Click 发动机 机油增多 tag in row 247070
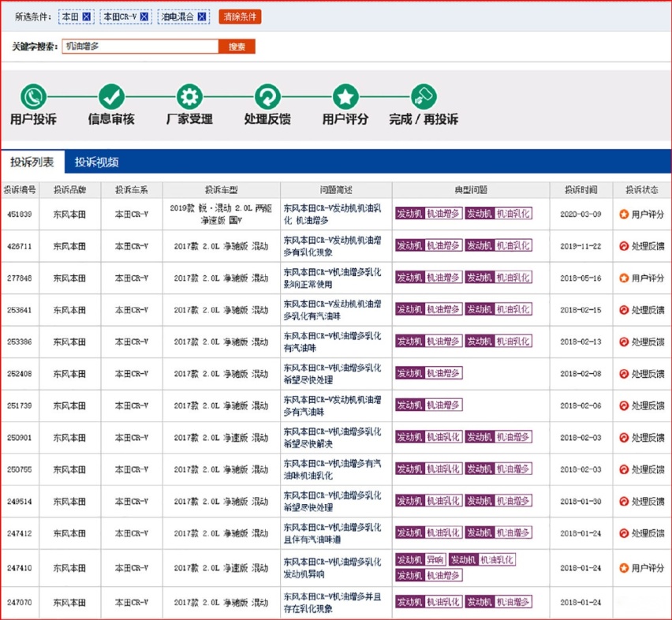Viewport: 672px width, 620px height. click(498, 602)
